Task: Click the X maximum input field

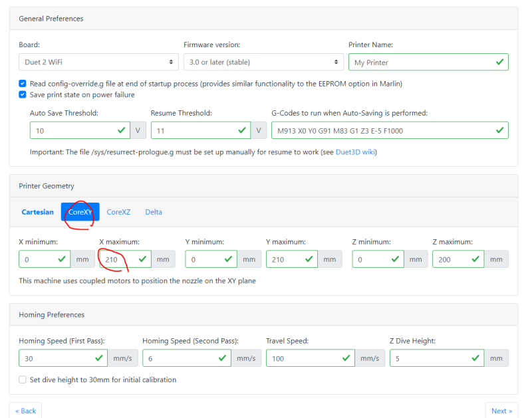Action: (126, 259)
